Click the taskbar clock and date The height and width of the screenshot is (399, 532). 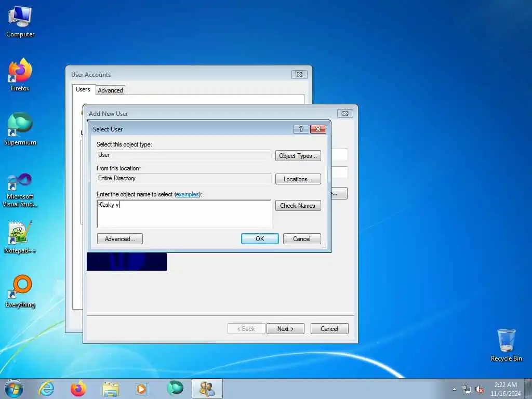pyautogui.click(x=506, y=389)
